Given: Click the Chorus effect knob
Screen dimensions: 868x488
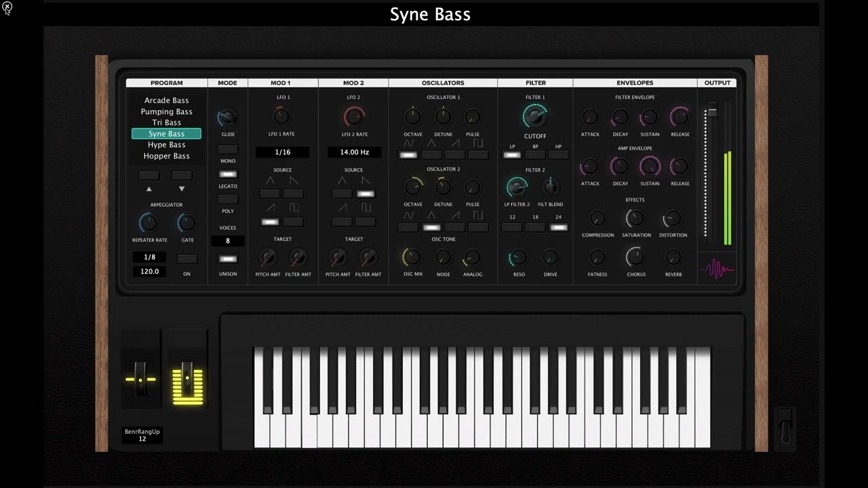Looking at the screenshot, I should pyautogui.click(x=635, y=258).
